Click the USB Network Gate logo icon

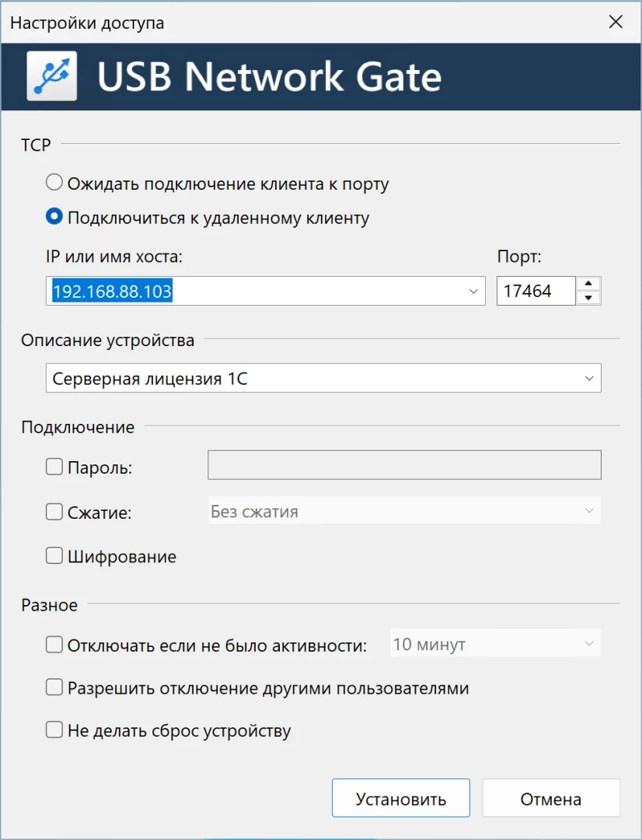coord(52,75)
